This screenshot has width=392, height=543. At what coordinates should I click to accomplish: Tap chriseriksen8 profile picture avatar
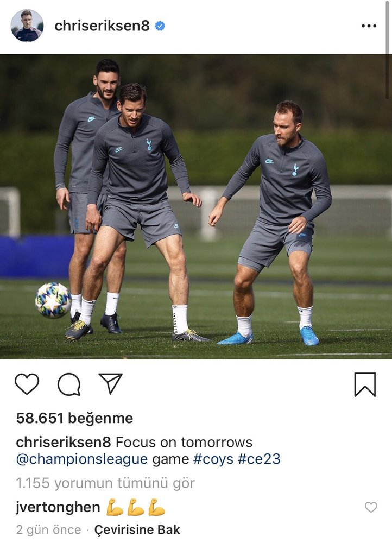27,26
